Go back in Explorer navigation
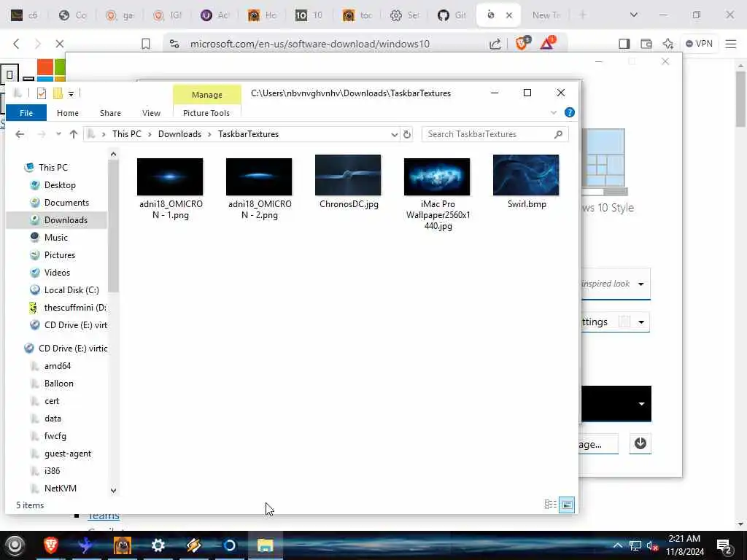Screen dimensions: 747x560 [x=20, y=134]
